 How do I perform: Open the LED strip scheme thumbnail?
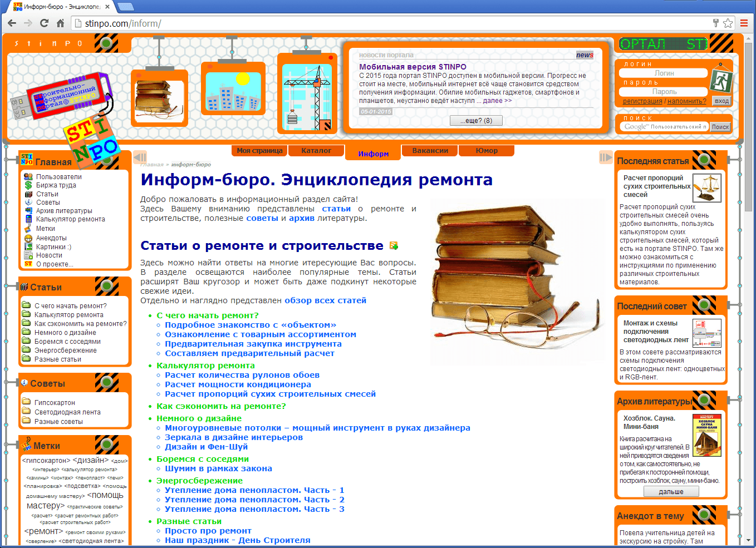(707, 333)
